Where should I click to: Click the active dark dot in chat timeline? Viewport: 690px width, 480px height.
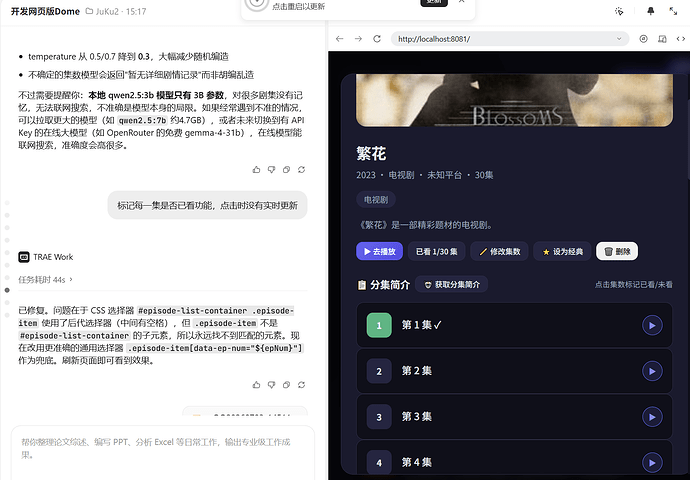7,290
